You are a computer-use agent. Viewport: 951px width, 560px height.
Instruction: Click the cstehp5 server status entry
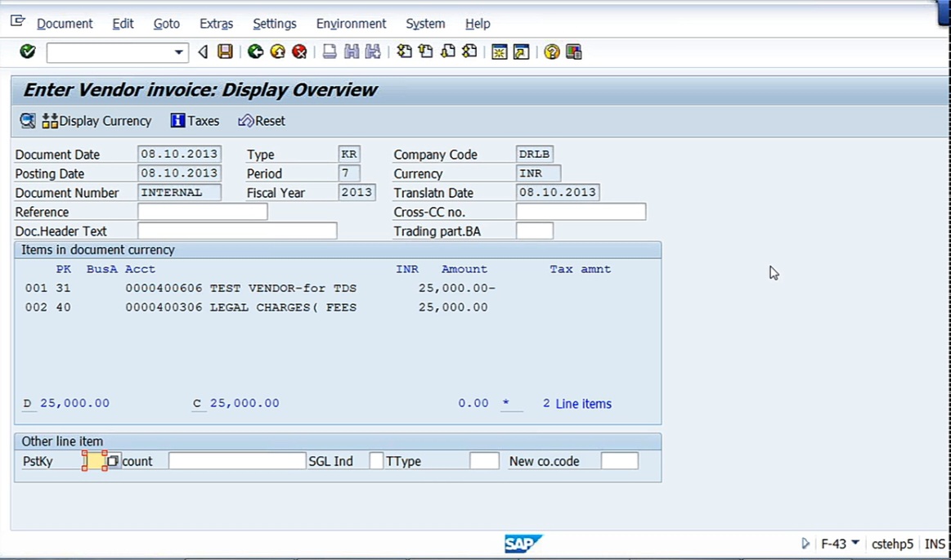[892, 544]
